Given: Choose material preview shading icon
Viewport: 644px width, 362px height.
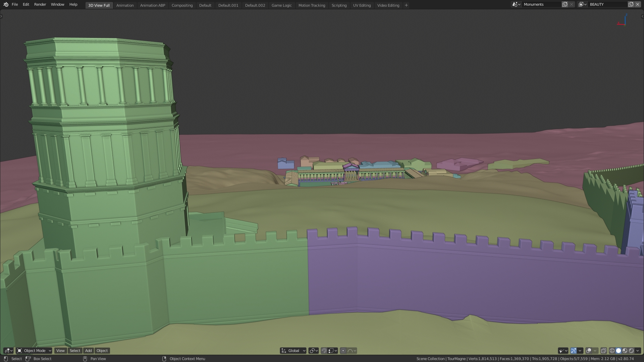Looking at the screenshot, I should click(x=625, y=351).
